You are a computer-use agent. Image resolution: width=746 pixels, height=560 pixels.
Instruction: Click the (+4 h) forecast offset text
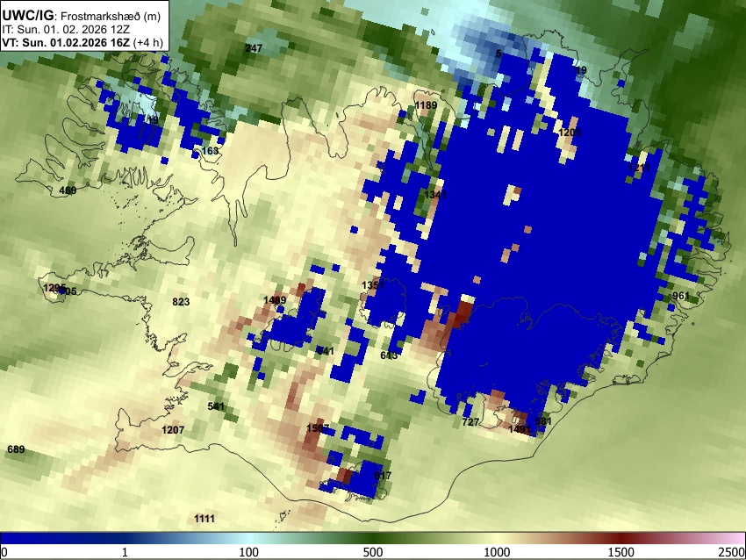[x=148, y=42]
